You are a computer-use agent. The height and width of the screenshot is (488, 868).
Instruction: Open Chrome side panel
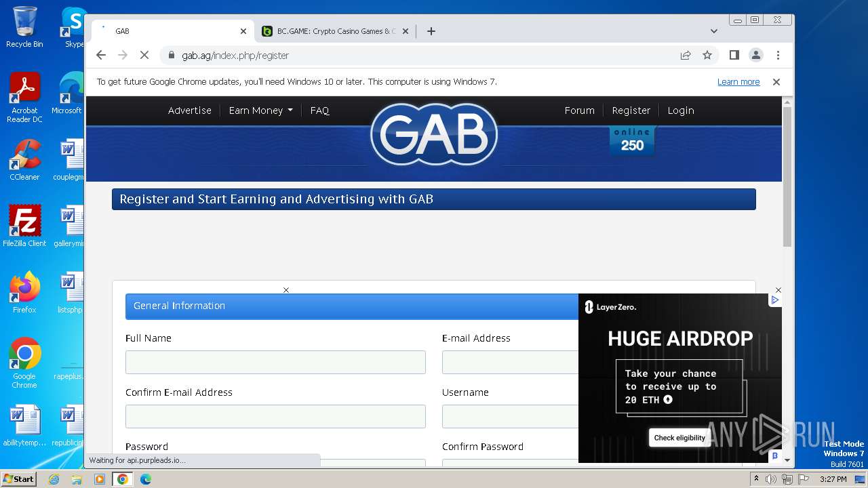[x=734, y=55]
